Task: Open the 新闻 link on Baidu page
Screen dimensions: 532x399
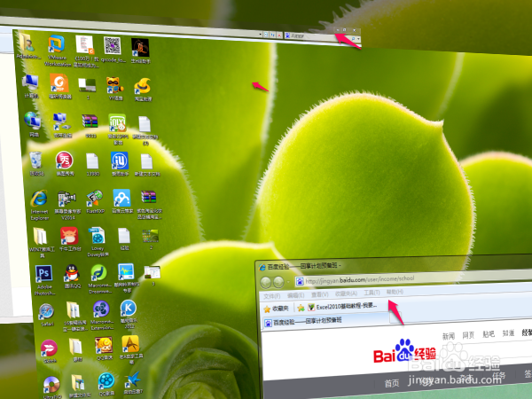Action: pyautogui.click(x=449, y=336)
